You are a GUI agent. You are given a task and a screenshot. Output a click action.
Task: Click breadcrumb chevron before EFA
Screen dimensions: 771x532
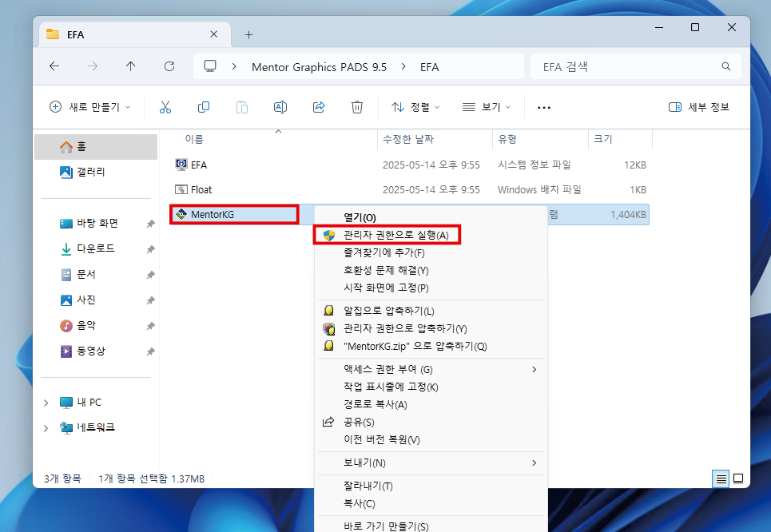pos(403,66)
